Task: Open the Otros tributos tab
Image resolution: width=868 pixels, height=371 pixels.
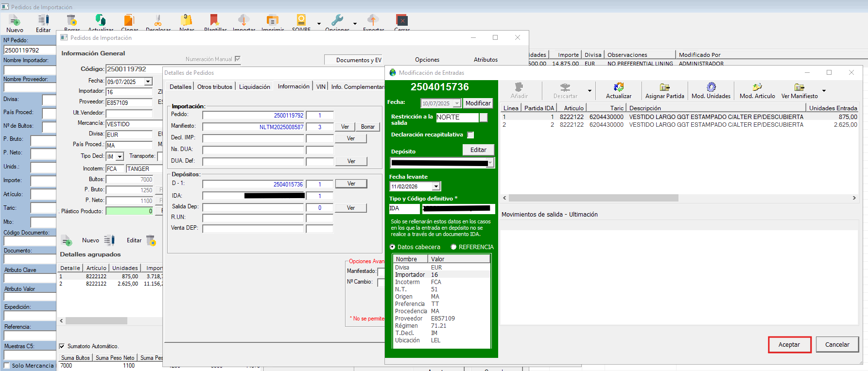Action: [x=215, y=87]
